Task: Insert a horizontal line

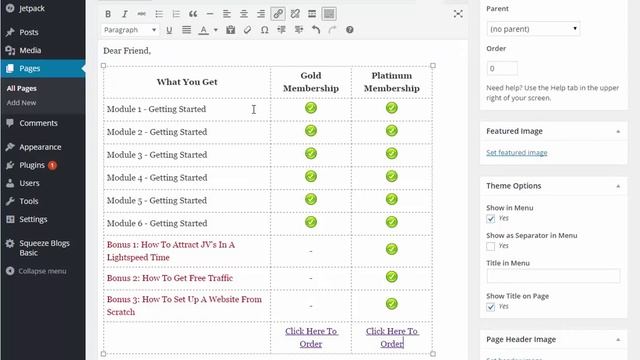Action: pyautogui.click(x=210, y=14)
